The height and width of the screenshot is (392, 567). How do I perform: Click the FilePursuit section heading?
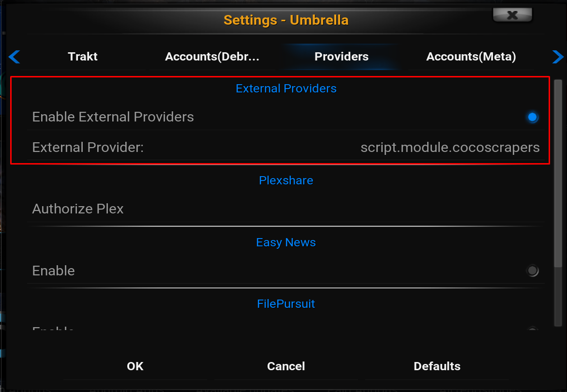[286, 304]
